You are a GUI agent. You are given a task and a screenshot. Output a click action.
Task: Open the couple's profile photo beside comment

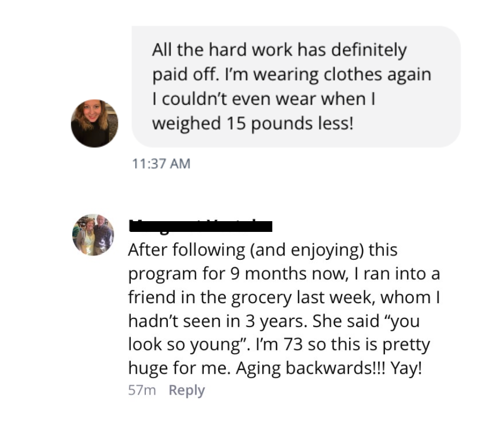(93, 235)
